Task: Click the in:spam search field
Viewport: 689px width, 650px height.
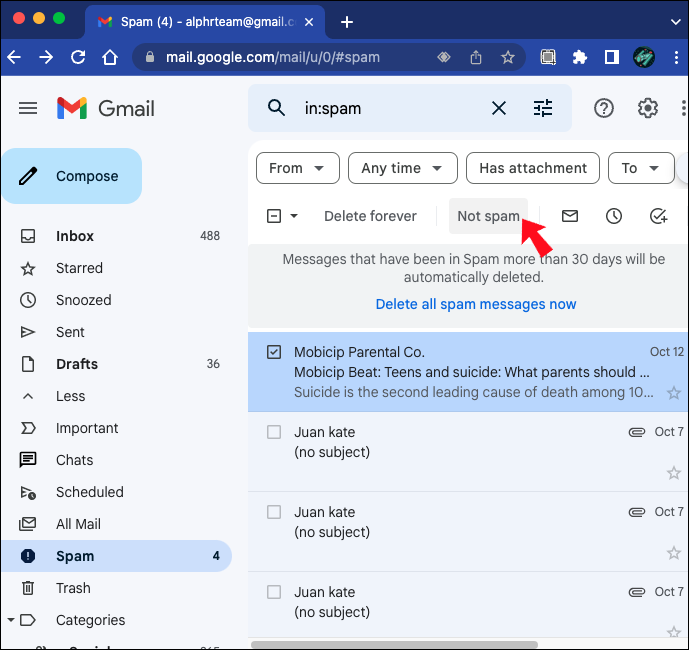Action: click(391, 108)
